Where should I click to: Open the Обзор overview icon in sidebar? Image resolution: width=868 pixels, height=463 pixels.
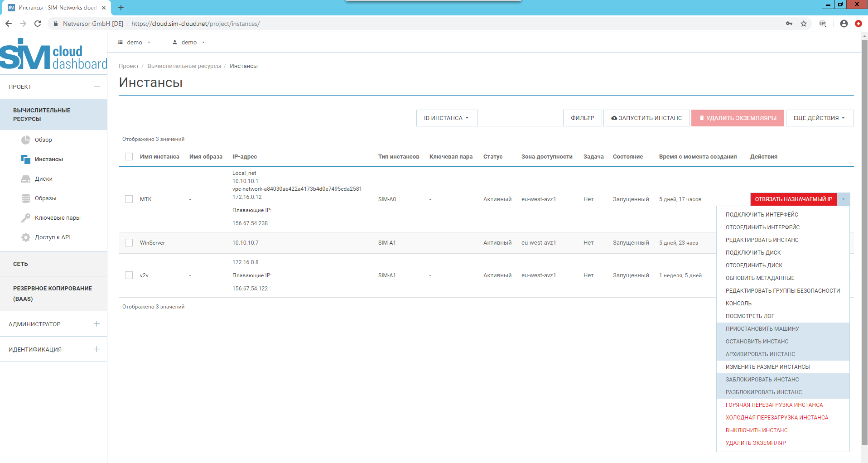[x=26, y=140]
